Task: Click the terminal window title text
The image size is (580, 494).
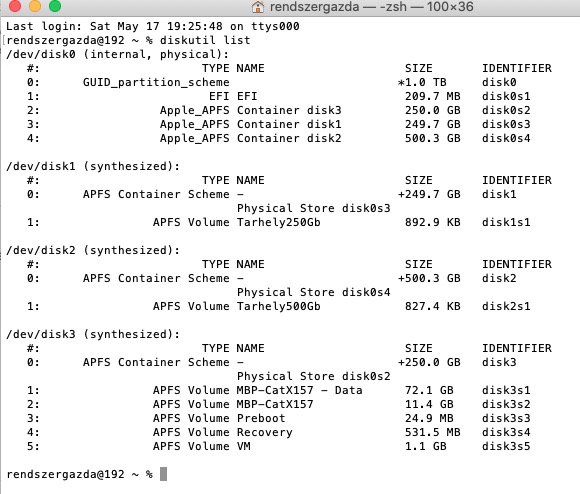Action: point(371,7)
